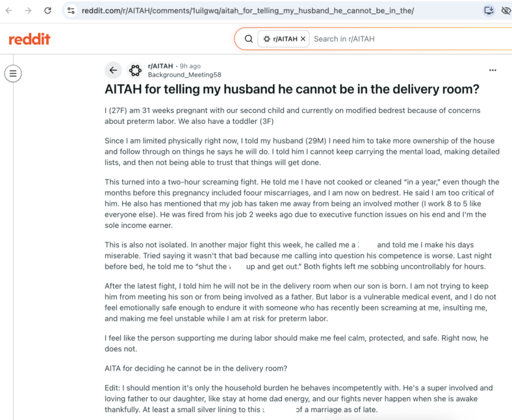This screenshot has width=512, height=420.
Task: Click the magnifying glass search icon
Action: click(249, 39)
